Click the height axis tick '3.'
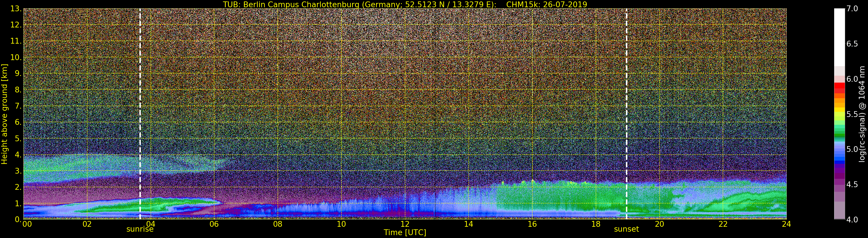868x238 pixels. point(18,171)
